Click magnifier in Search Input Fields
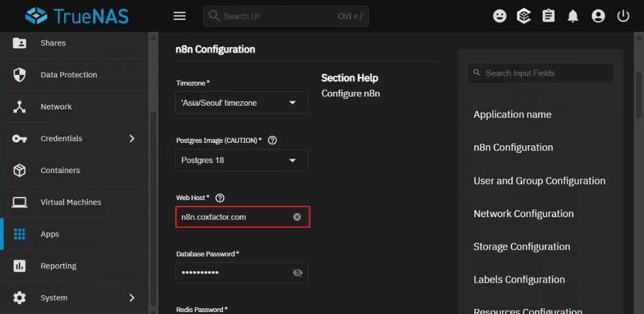The width and height of the screenshot is (644, 314). tap(476, 73)
